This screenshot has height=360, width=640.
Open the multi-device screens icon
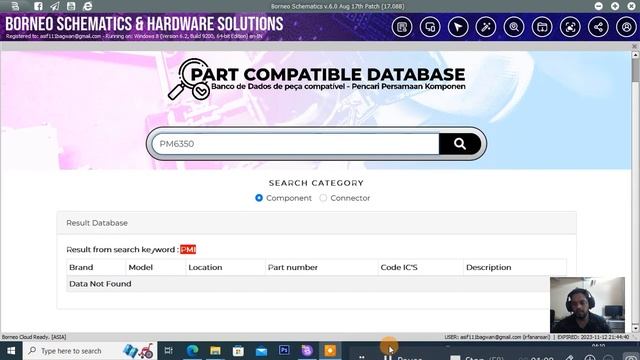[430, 27]
